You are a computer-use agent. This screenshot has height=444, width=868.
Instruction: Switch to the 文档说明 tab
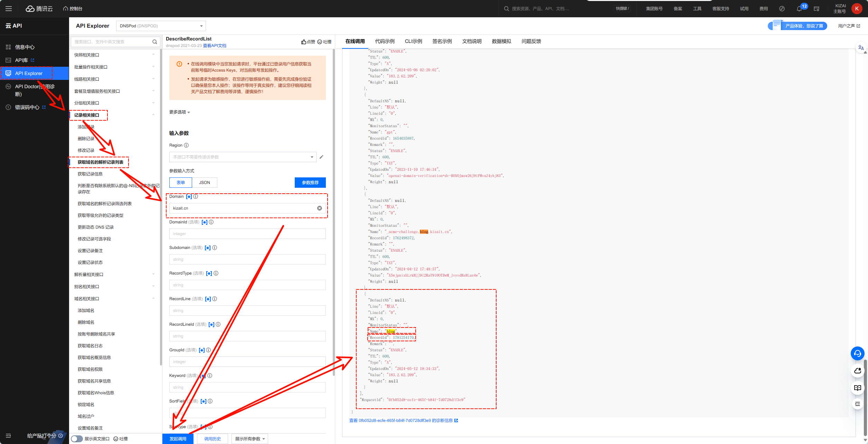[x=472, y=41]
